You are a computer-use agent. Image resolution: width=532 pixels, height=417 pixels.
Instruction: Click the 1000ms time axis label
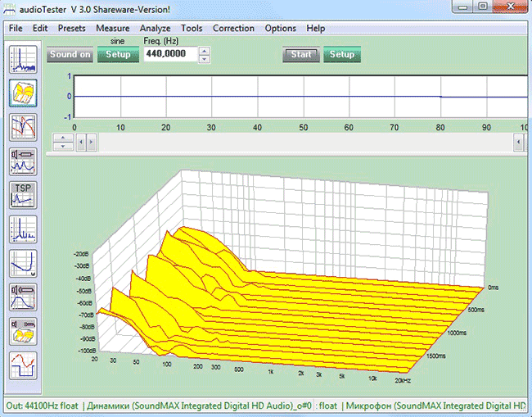457,333
